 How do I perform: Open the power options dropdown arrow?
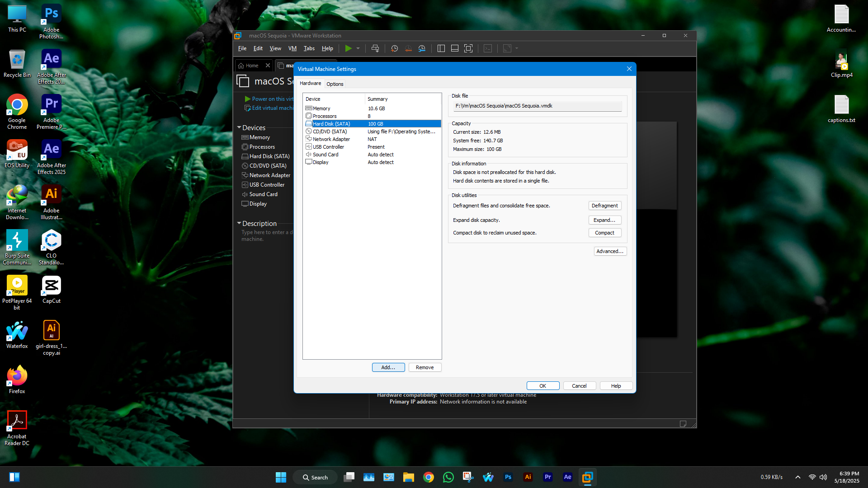point(358,48)
